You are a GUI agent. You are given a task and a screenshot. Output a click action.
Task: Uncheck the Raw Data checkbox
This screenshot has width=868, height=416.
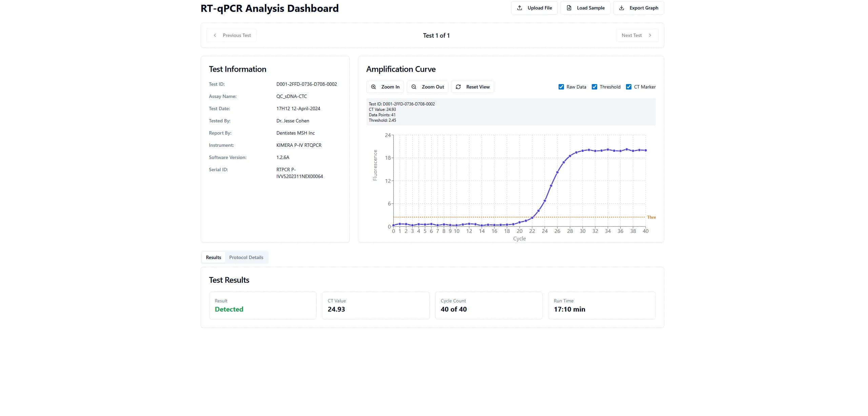point(561,87)
